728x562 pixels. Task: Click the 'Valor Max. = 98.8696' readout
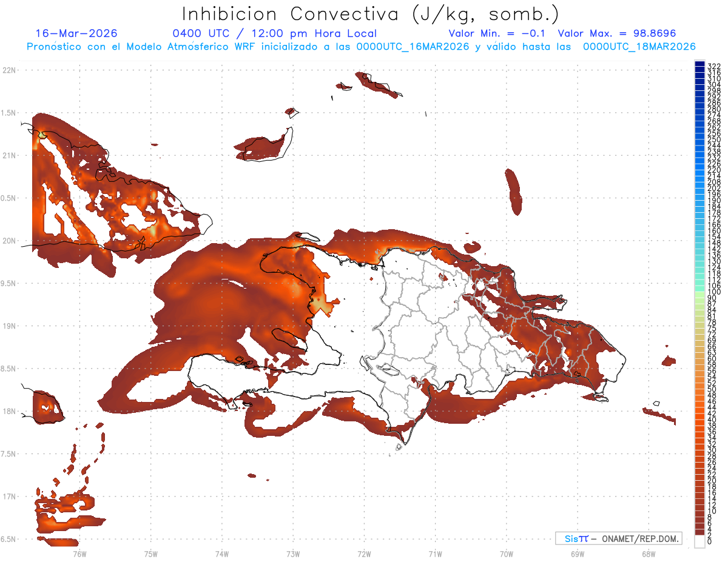point(616,33)
